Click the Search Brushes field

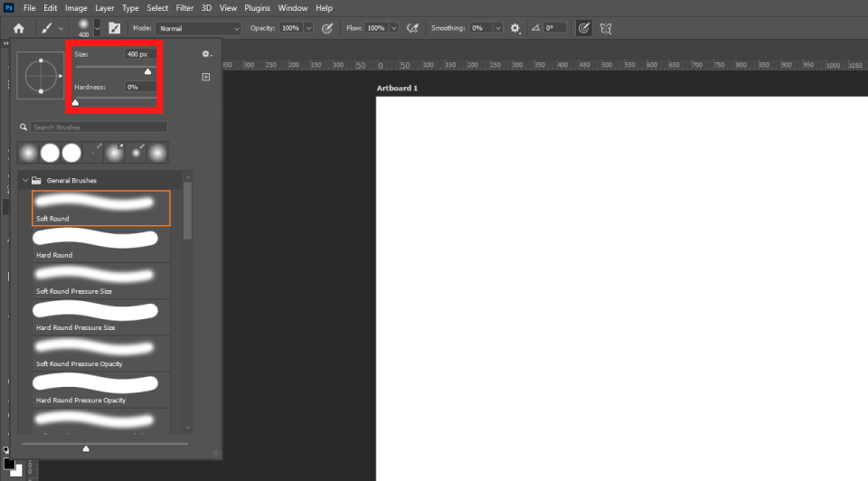point(99,127)
